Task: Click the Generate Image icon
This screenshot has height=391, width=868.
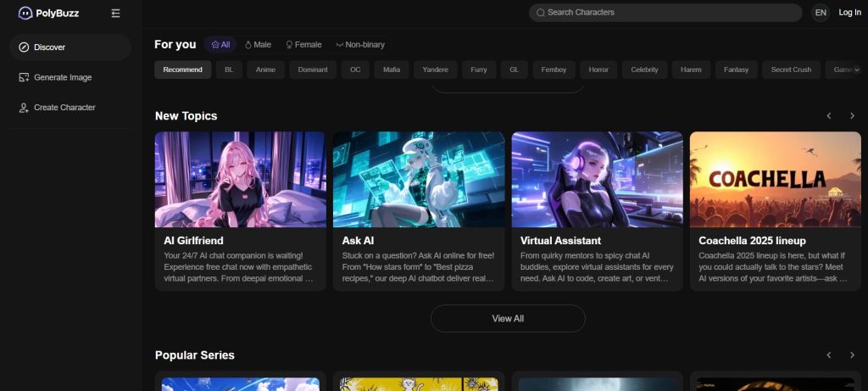Action: coord(24,77)
